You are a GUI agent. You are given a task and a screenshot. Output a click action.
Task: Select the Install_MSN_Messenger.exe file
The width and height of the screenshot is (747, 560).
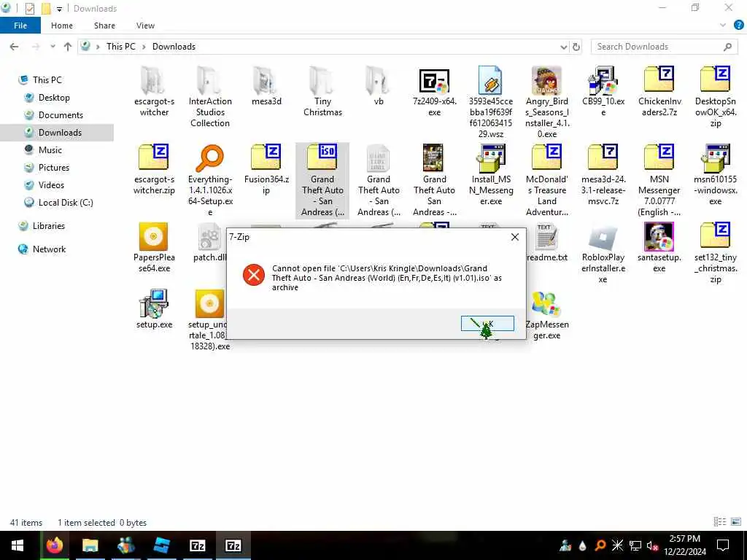(x=491, y=175)
